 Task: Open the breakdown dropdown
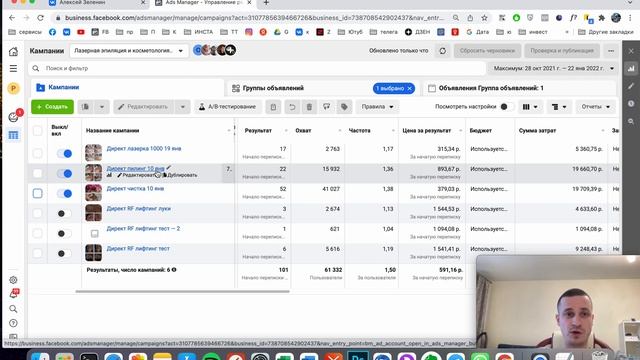559,107
